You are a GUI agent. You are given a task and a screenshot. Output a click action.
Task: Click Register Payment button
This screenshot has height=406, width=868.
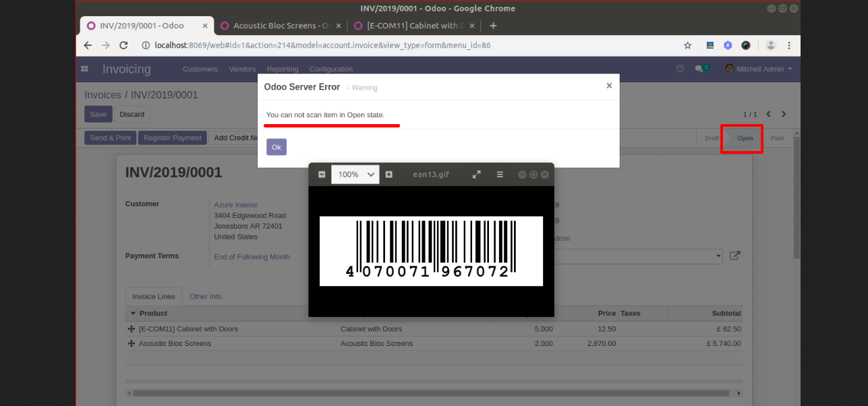click(x=173, y=138)
